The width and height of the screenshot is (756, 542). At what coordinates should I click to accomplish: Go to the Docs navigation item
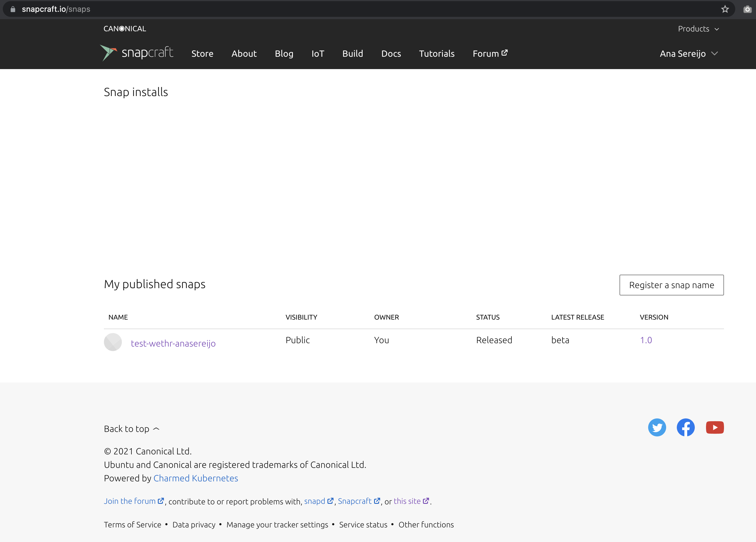pyautogui.click(x=391, y=53)
